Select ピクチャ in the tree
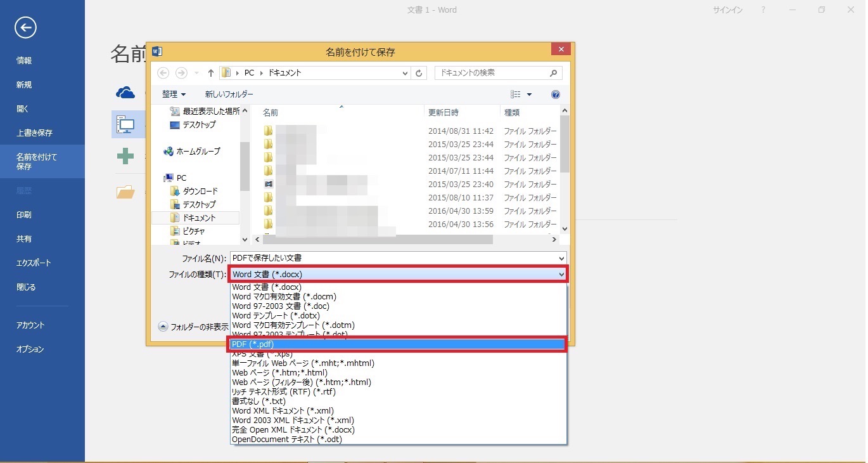 (x=188, y=231)
